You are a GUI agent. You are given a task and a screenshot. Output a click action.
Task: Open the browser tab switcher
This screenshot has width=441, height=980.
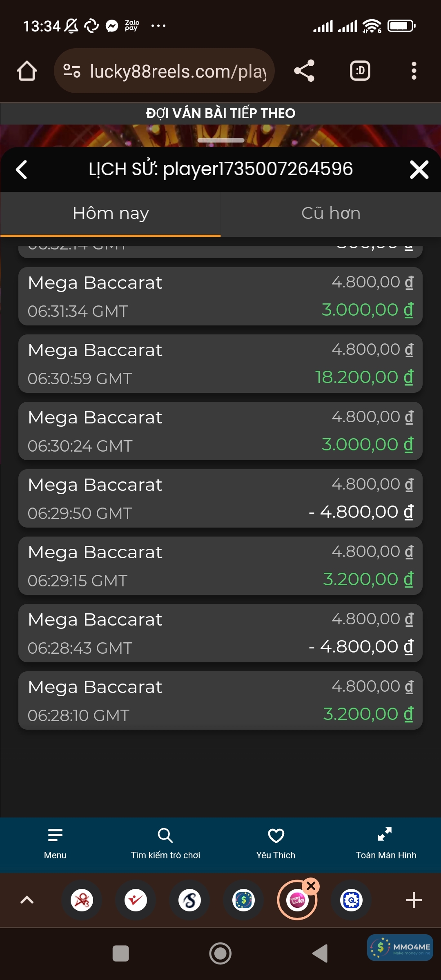pyautogui.click(x=360, y=71)
